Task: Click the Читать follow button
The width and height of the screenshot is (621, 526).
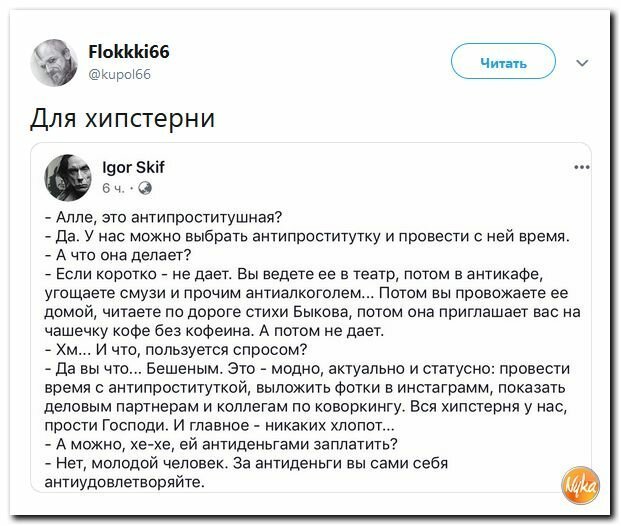Action: coord(503,62)
